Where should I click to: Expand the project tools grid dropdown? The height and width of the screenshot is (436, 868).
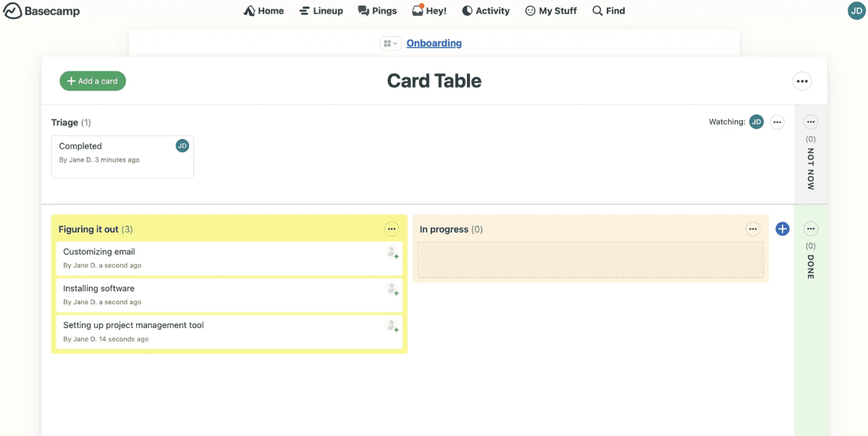tap(390, 43)
